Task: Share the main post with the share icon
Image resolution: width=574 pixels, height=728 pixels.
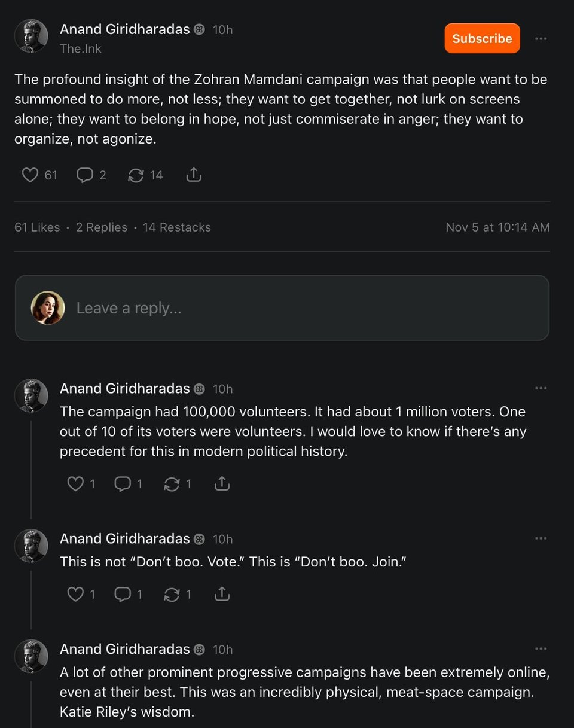Action: tap(193, 175)
